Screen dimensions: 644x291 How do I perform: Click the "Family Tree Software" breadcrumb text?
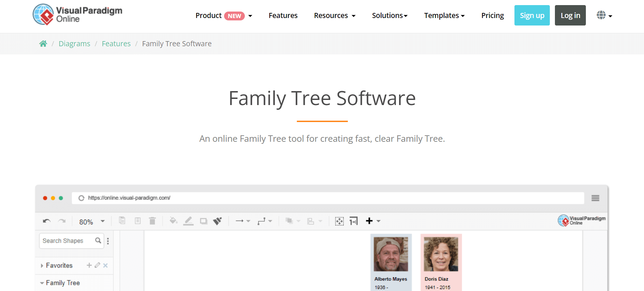(x=177, y=44)
